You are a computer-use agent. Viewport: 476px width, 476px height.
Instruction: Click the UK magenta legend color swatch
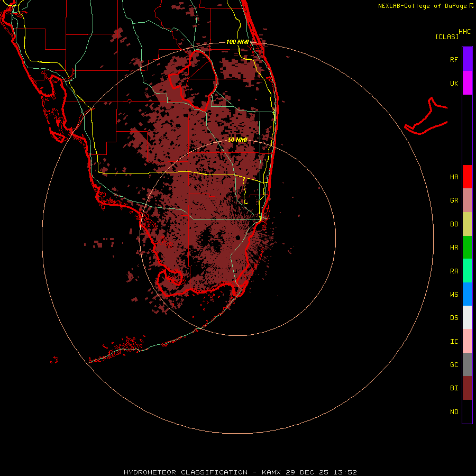coord(467,83)
